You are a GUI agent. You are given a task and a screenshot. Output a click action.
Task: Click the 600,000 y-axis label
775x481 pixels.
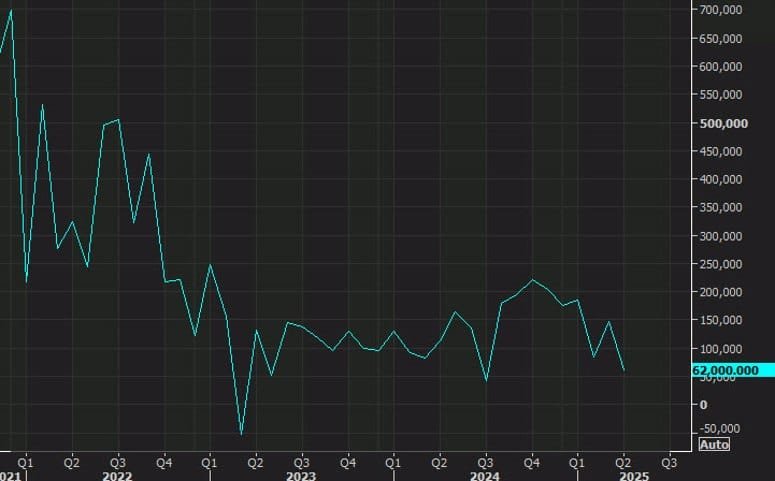click(720, 67)
